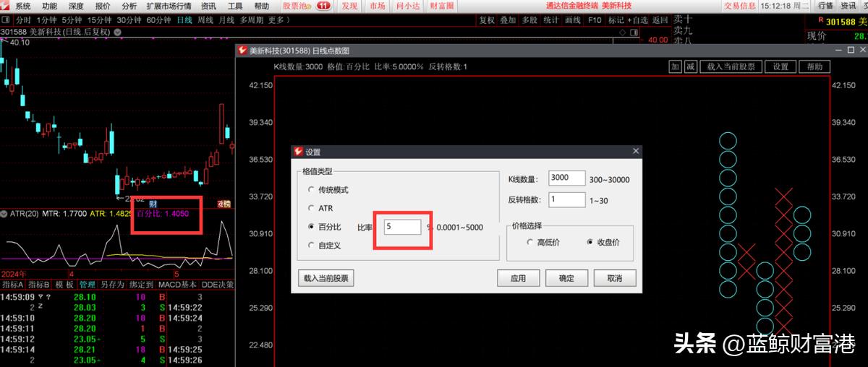
Task: Switch chart to 15分钟 period
Action: click(99, 20)
